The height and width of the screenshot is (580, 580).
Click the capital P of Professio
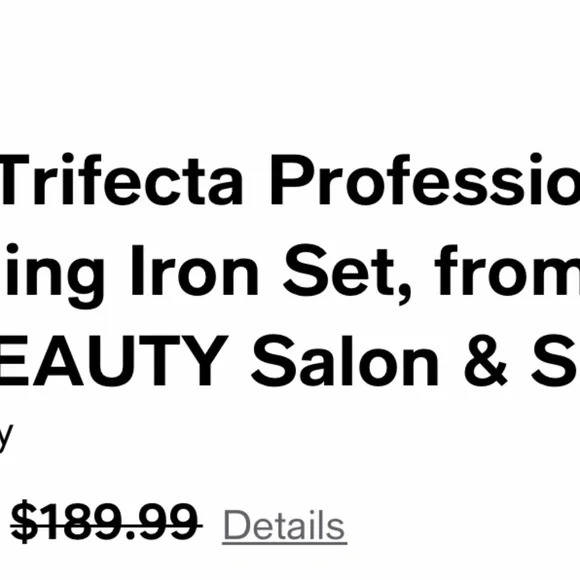click(291, 179)
